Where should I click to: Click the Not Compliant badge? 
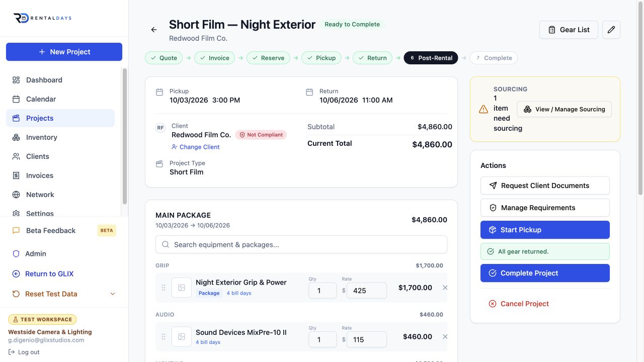tap(261, 135)
